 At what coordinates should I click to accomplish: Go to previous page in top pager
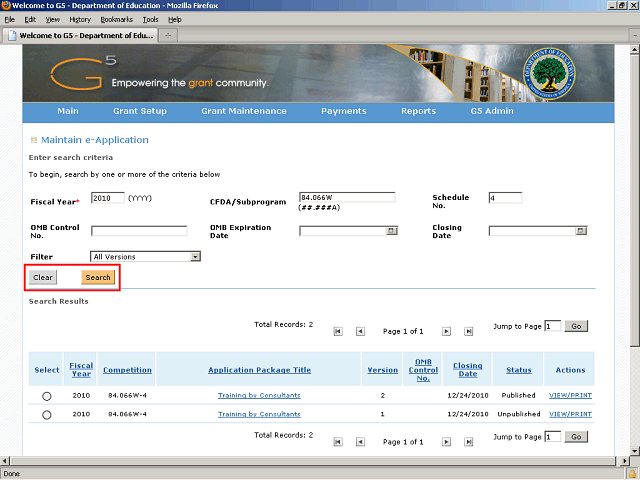(360, 331)
